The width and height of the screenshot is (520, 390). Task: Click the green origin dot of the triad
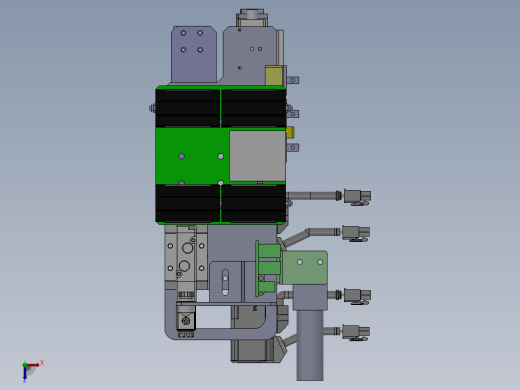tap(25, 365)
